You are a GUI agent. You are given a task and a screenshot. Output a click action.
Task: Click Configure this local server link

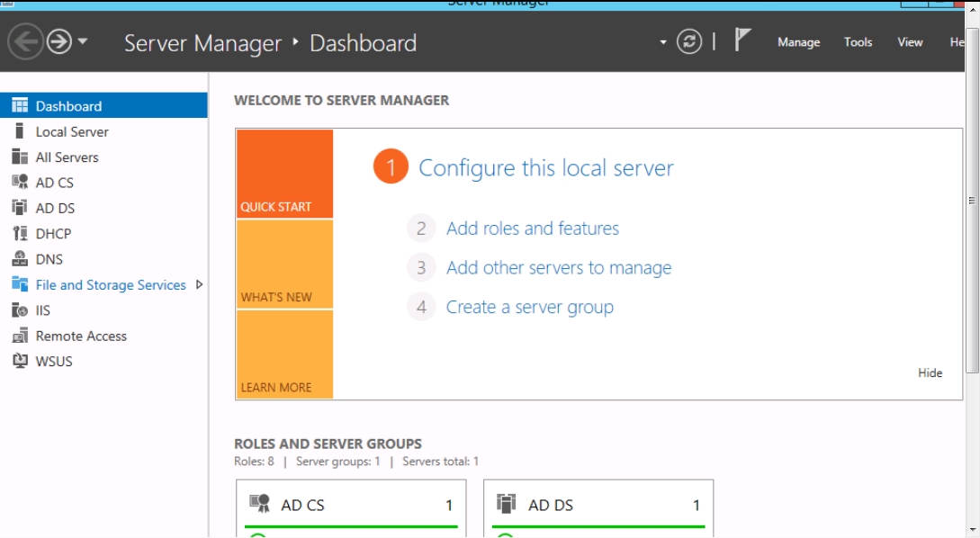click(x=545, y=168)
